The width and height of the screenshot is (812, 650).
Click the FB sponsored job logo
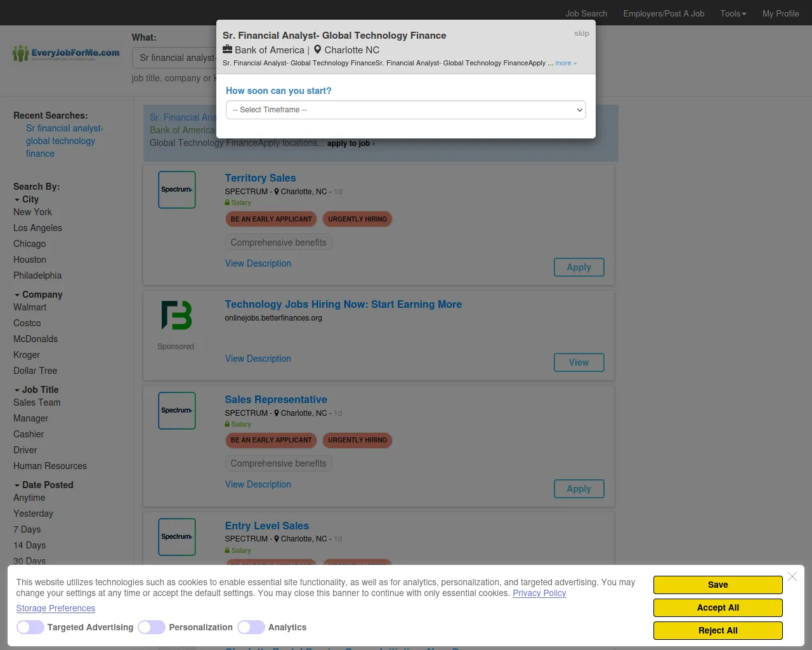coord(176,315)
